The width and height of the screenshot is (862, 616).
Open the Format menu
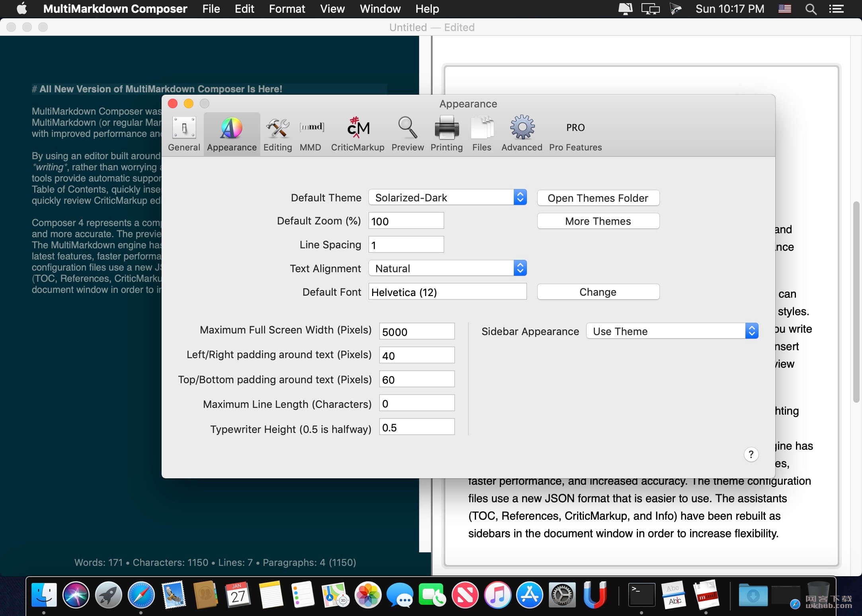pyautogui.click(x=287, y=9)
